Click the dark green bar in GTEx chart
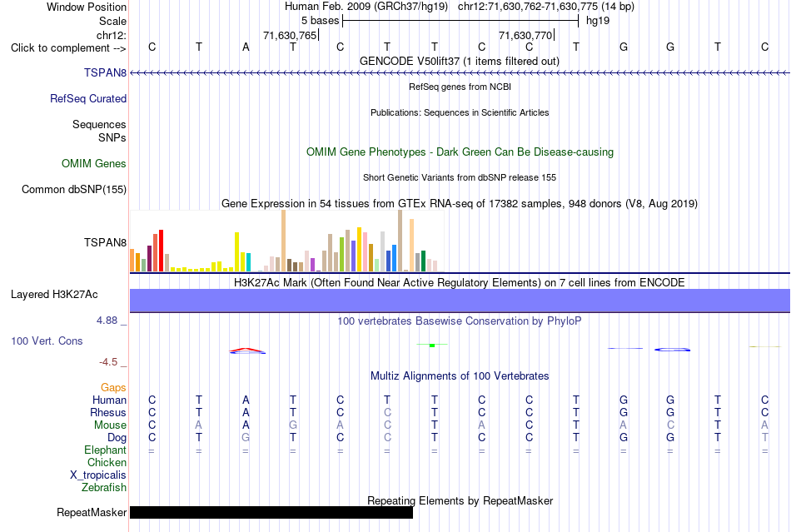Image resolution: width=791 pixels, height=532 pixels. 423,261
